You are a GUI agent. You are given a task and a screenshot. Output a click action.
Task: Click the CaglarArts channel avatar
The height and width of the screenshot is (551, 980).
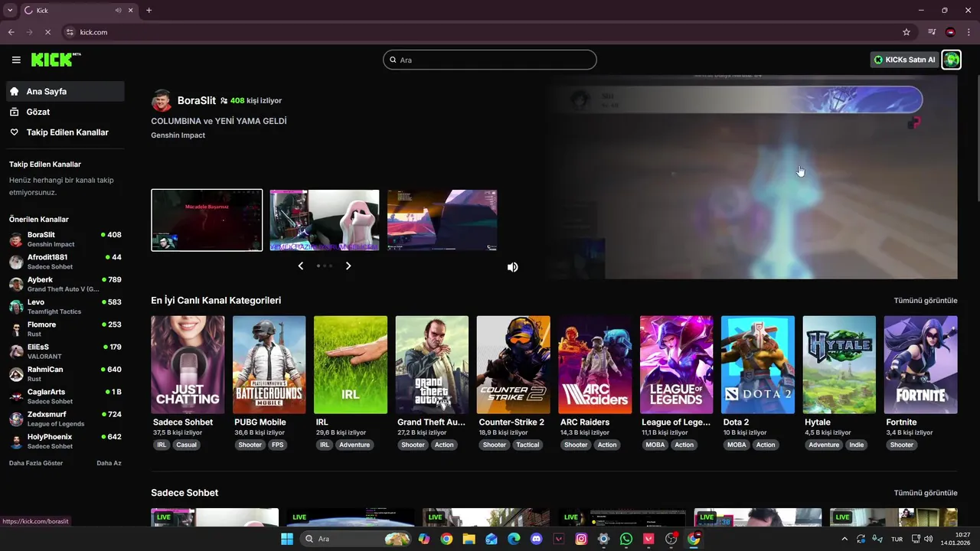pyautogui.click(x=16, y=396)
